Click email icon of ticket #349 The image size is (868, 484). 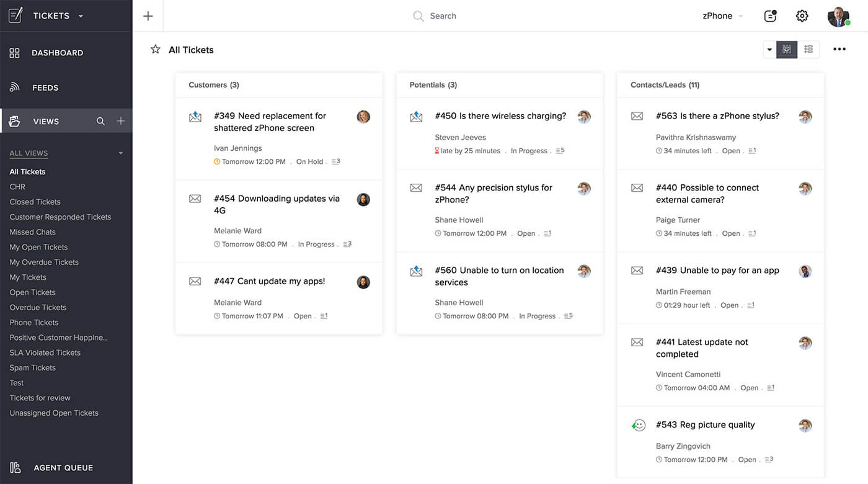pos(195,117)
